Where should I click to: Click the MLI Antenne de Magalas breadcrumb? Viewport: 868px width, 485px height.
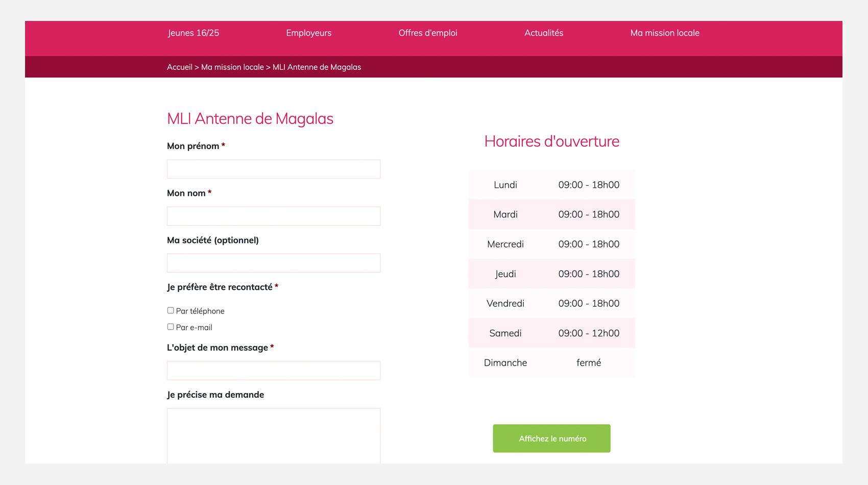317,67
